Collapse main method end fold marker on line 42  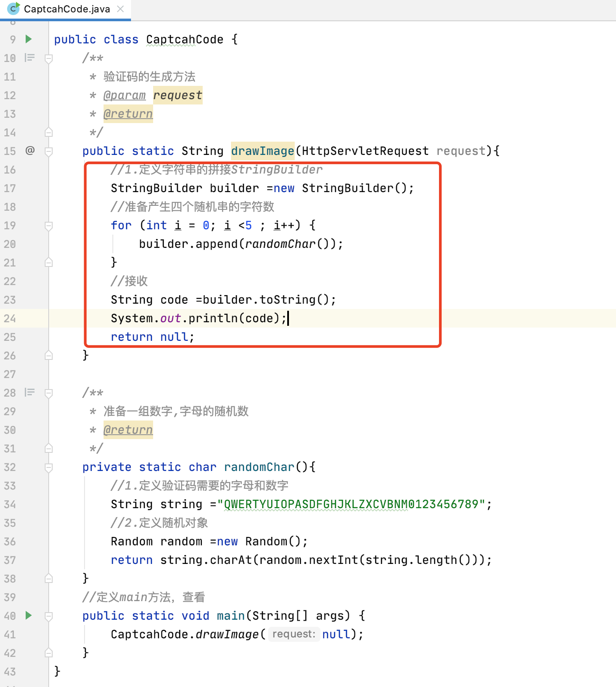(x=49, y=653)
